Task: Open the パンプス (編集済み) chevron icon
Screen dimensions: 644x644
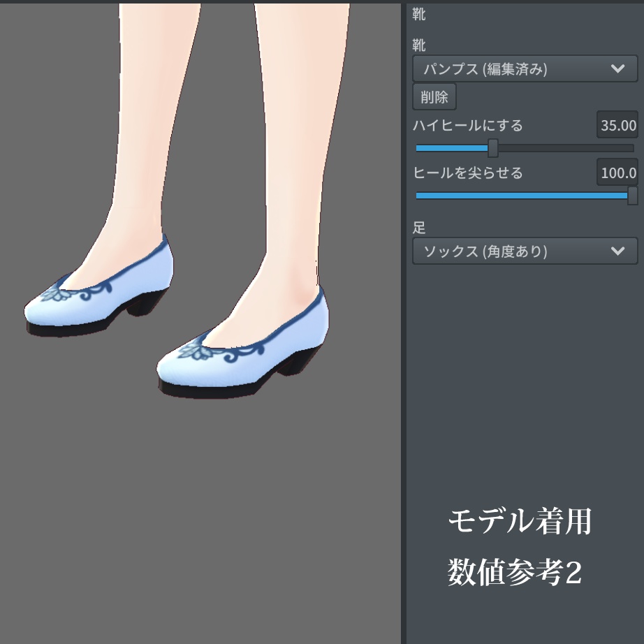Action: (x=617, y=68)
